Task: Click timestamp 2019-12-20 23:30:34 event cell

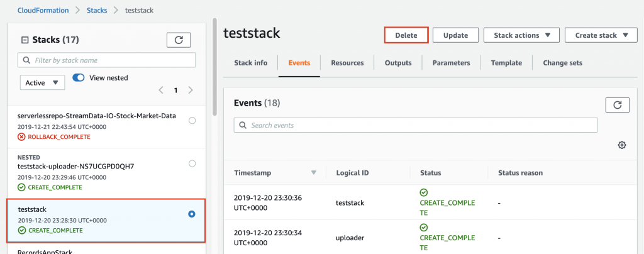Action: click(x=268, y=238)
